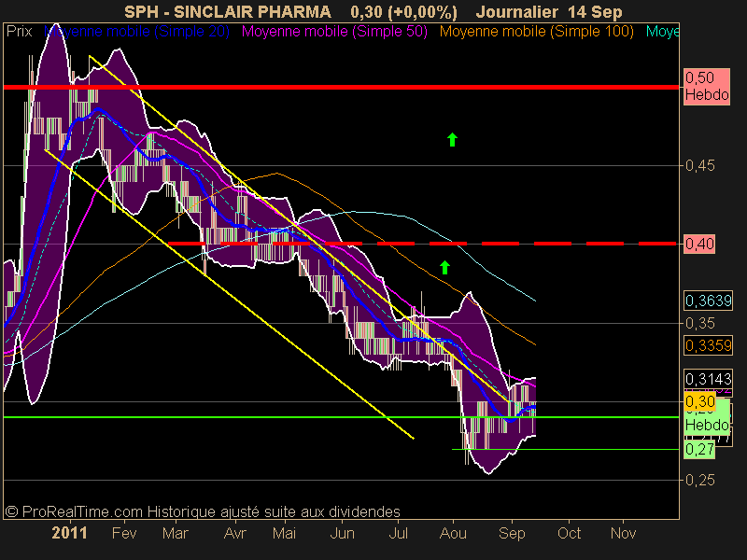Click the orange 0,3359 value label
The height and width of the screenshot is (560, 747).
tap(709, 345)
